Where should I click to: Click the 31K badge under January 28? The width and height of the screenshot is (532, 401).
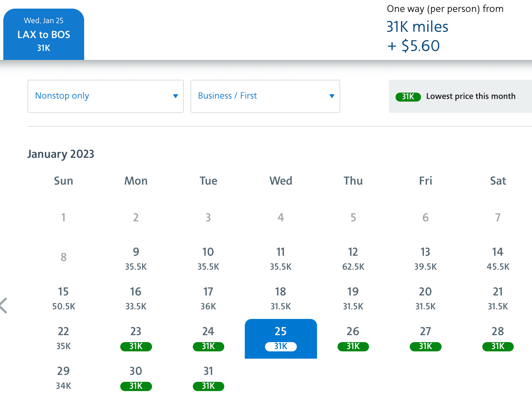[x=498, y=346]
